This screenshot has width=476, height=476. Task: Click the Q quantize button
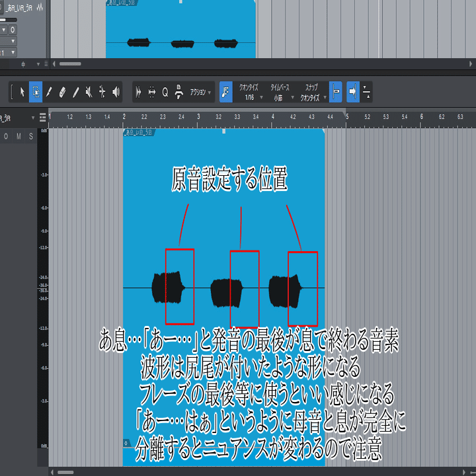point(165,92)
